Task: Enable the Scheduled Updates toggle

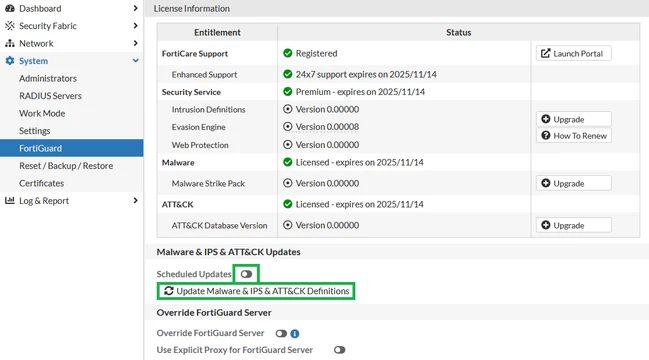Action: pyautogui.click(x=246, y=274)
